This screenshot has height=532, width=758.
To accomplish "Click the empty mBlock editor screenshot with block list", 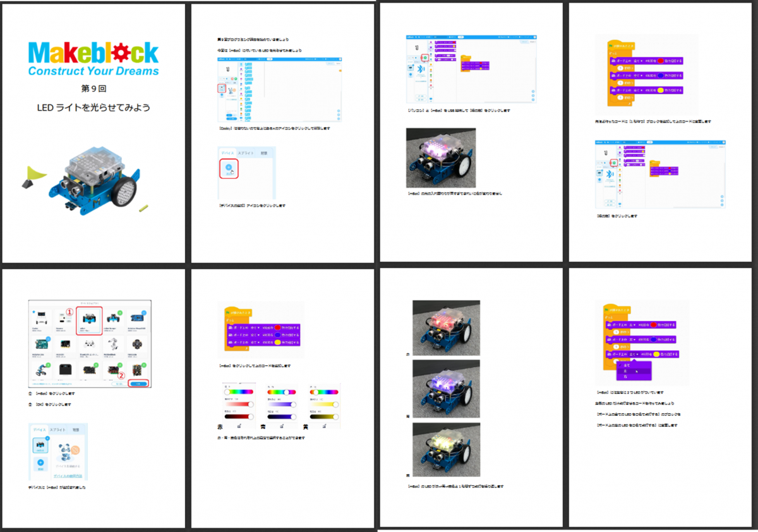I will click(x=280, y=90).
